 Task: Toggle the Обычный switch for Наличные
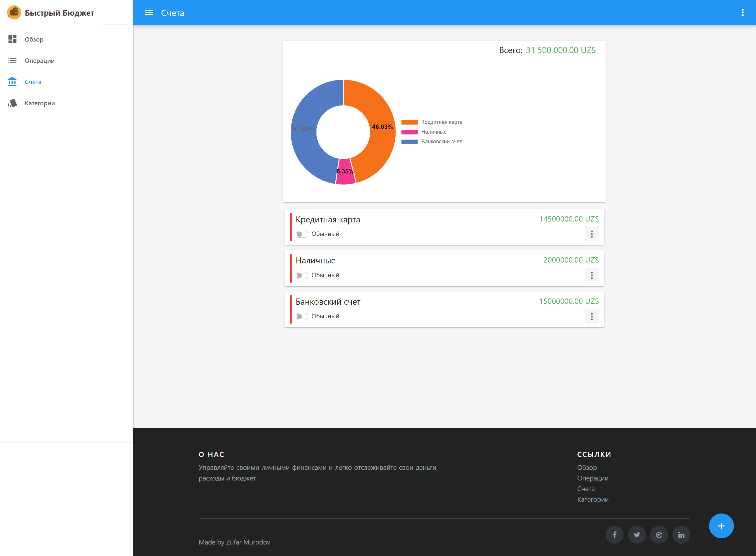(x=302, y=275)
